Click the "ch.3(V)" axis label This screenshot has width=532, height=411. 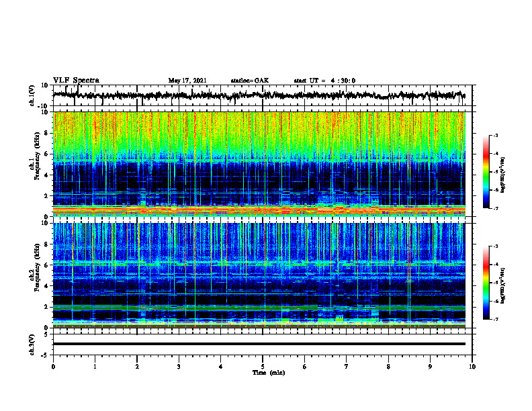coord(32,345)
